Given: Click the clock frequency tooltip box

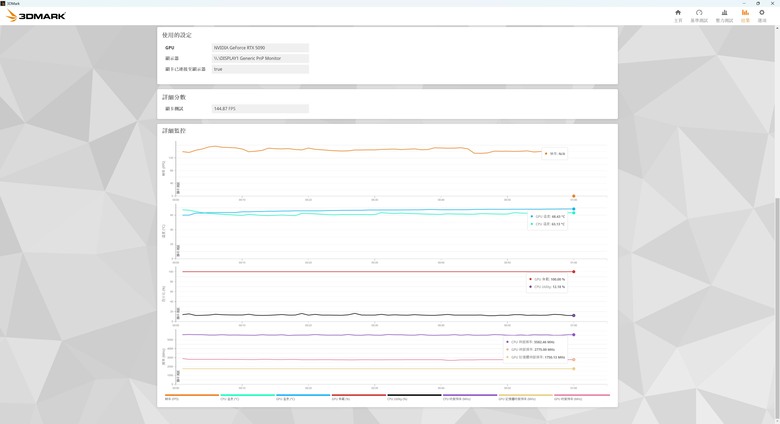Looking at the screenshot, I should point(535,349).
